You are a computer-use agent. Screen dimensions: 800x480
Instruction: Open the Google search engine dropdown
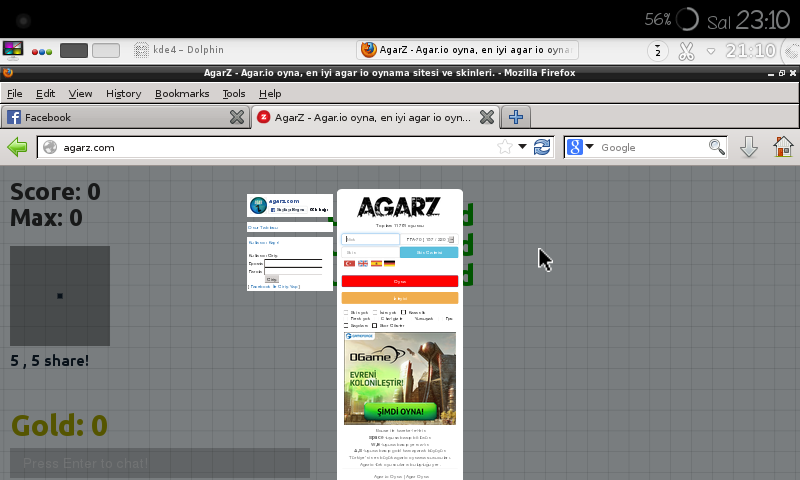[x=590, y=147]
